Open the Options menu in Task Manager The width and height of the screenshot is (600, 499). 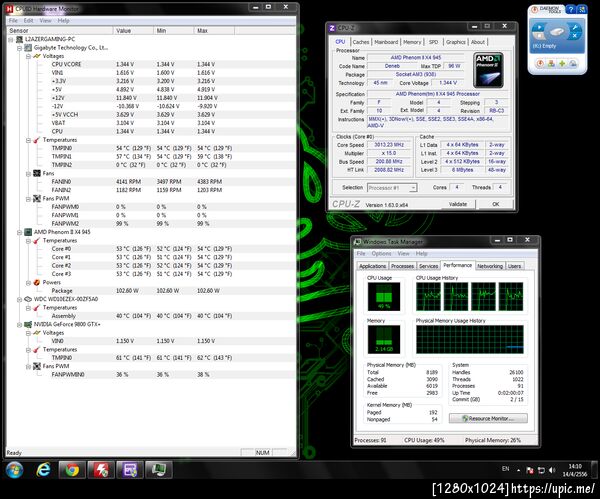[x=381, y=254]
